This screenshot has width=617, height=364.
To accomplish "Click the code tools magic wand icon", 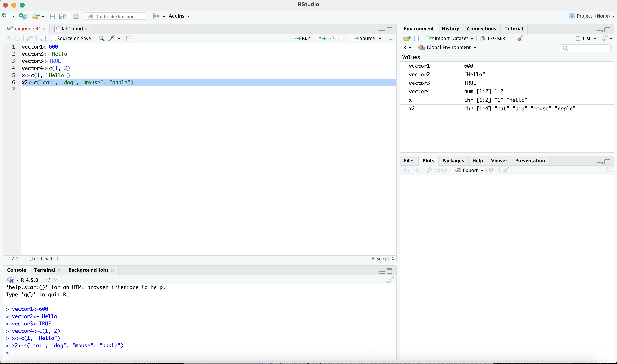I will (112, 38).
